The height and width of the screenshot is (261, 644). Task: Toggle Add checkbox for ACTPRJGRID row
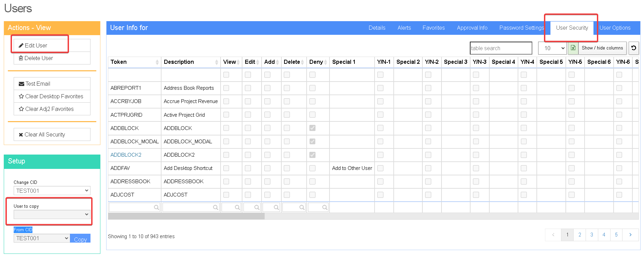point(267,115)
